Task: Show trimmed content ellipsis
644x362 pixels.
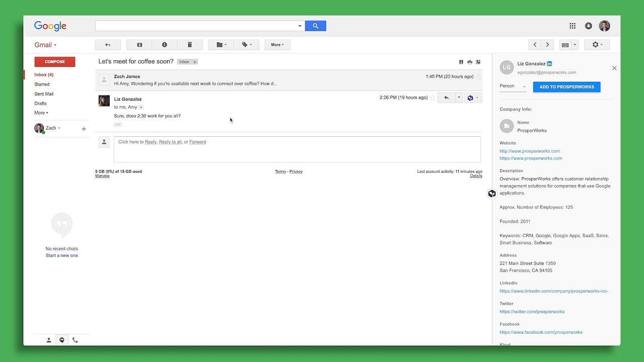Action: tap(118, 124)
